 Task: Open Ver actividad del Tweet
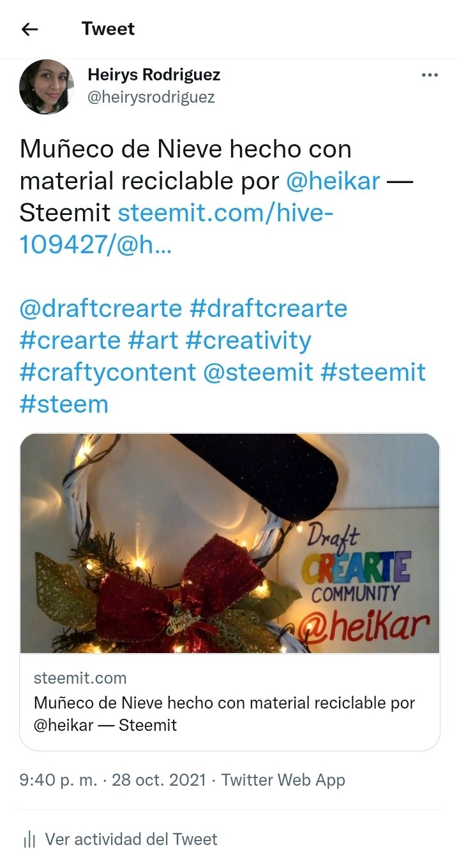[131, 839]
